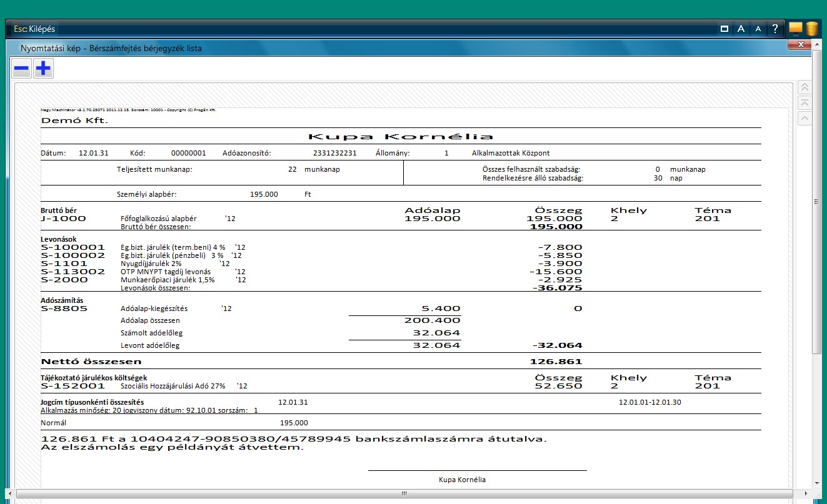The width and height of the screenshot is (827, 504).
Task: Click the yellow monitor icon
Action: pos(796,28)
